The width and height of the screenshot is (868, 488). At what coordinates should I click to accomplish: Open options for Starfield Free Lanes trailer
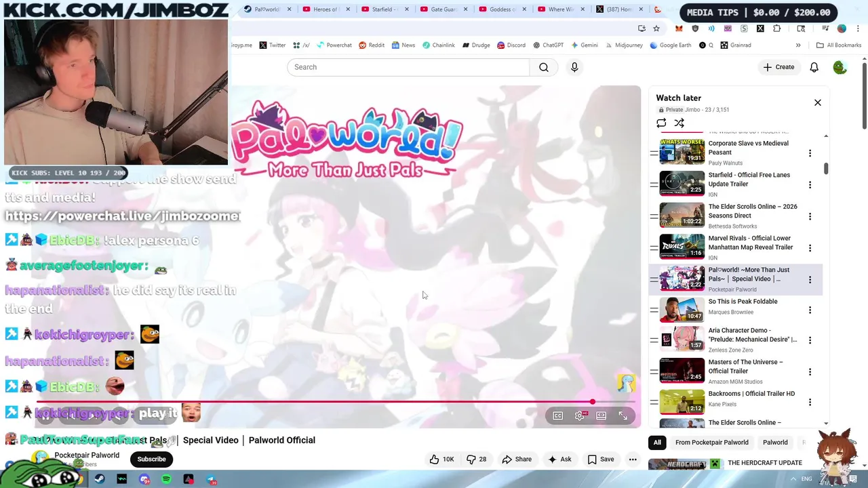[810, 184]
